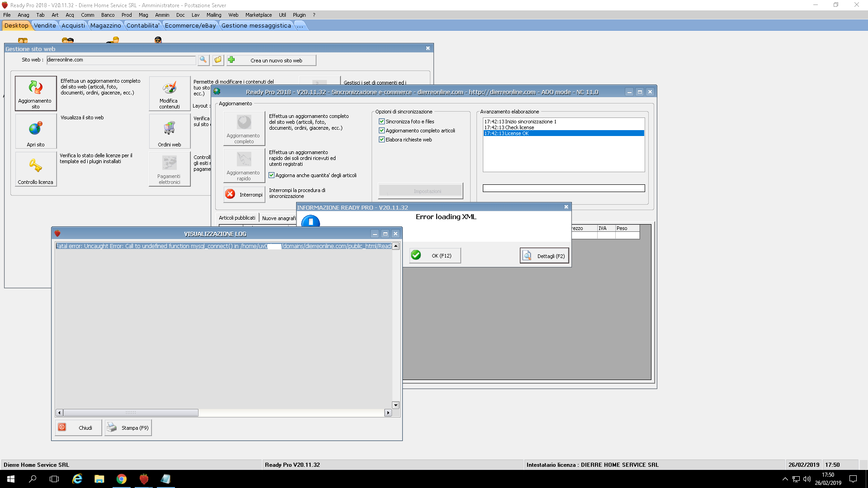Select Articoli pubblicati tab
868x488 pixels.
(x=237, y=218)
